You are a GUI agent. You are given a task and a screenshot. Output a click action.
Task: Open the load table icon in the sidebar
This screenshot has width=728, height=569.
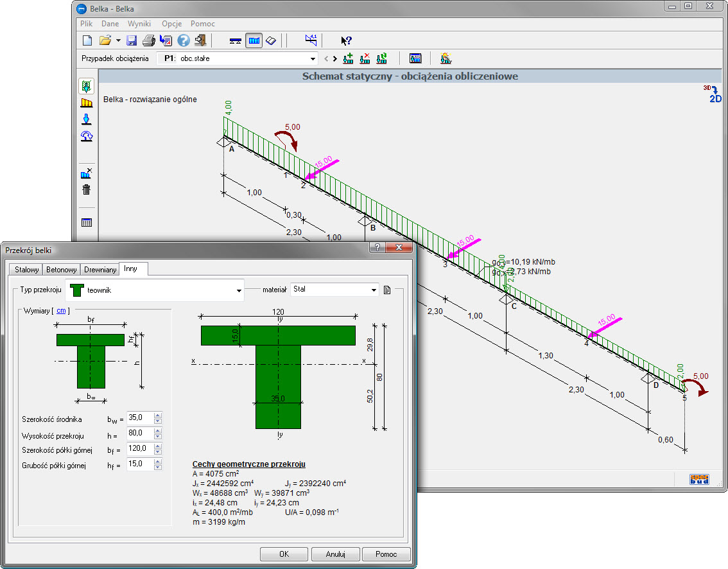86,223
